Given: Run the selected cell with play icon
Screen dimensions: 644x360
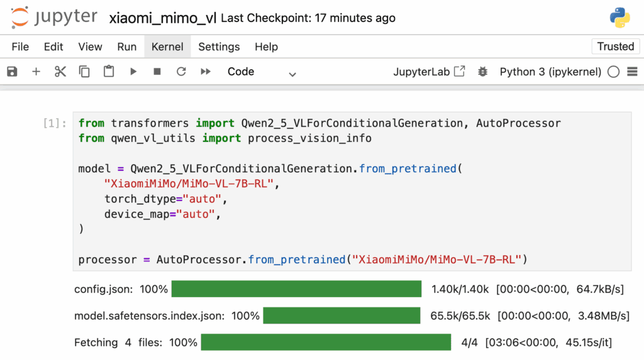Looking at the screenshot, I should pyautogui.click(x=133, y=72).
